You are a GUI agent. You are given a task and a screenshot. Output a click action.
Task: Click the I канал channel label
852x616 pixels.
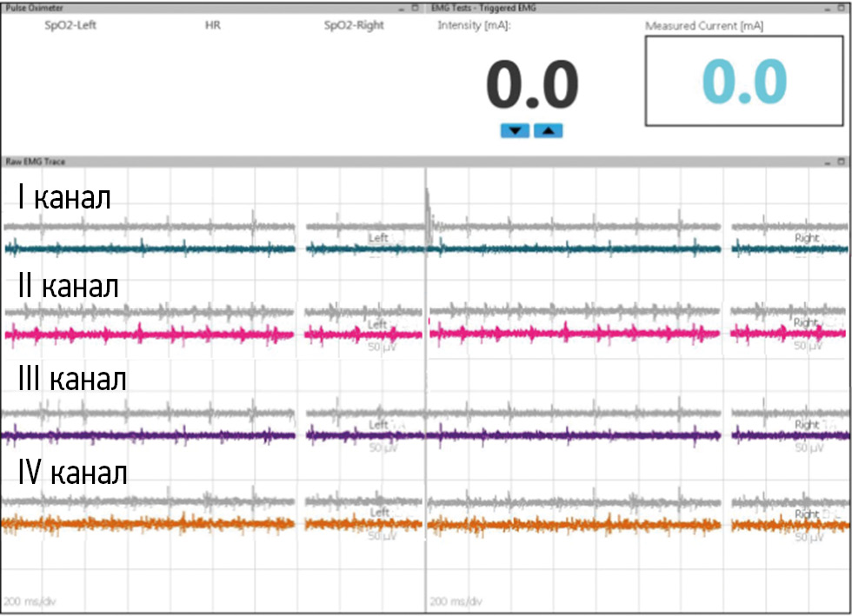click(x=64, y=198)
